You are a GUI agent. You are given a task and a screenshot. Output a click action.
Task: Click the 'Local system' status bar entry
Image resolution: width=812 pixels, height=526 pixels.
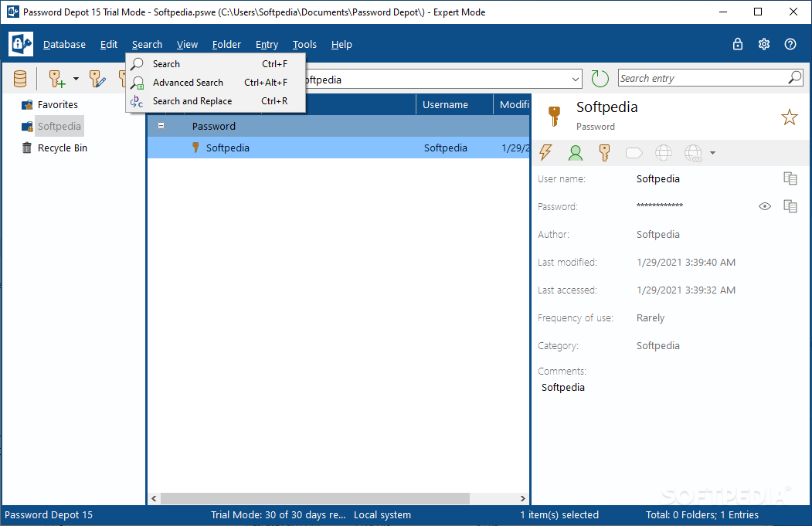[x=382, y=515]
